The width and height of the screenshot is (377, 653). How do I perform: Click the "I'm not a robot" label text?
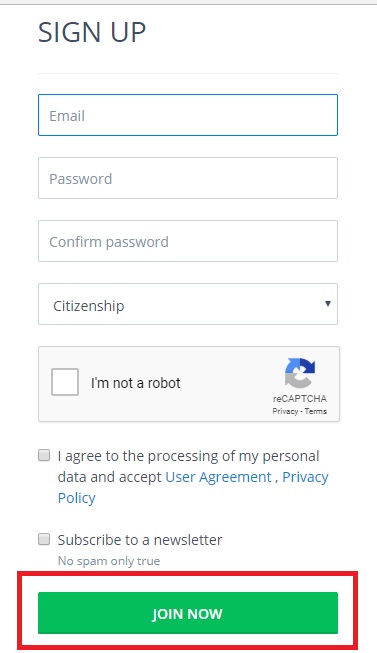pos(136,383)
